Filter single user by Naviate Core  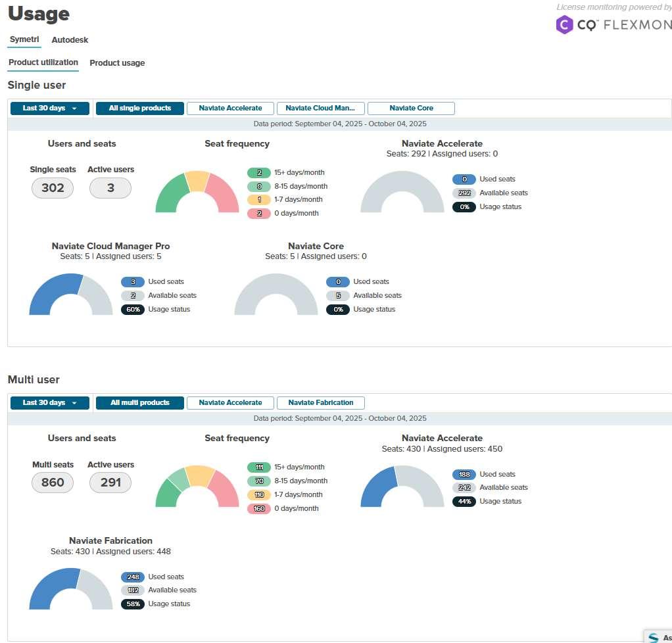411,108
